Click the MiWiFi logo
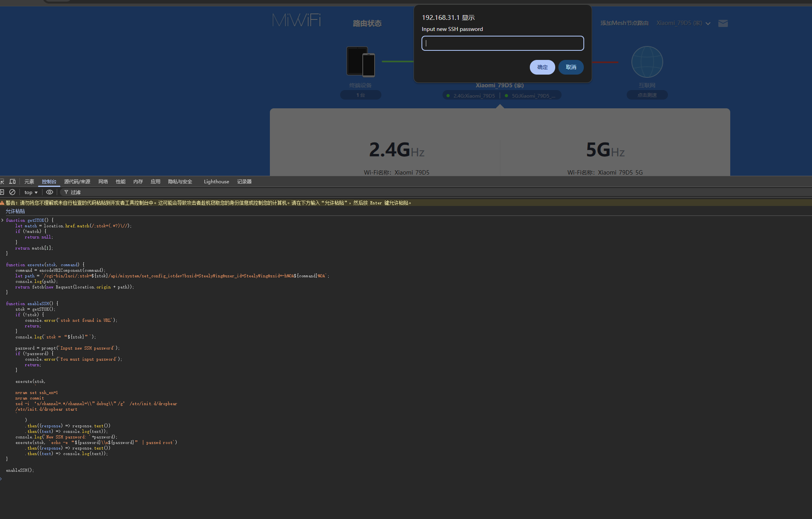The width and height of the screenshot is (812, 519). [x=296, y=20]
